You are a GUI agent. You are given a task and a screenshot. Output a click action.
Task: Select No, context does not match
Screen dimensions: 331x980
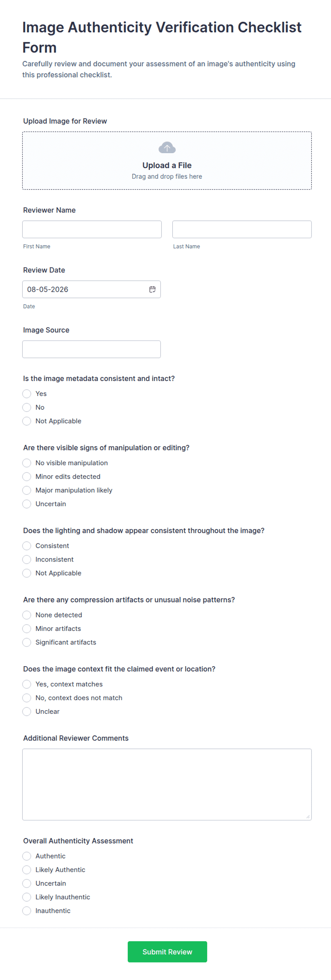[x=27, y=698]
